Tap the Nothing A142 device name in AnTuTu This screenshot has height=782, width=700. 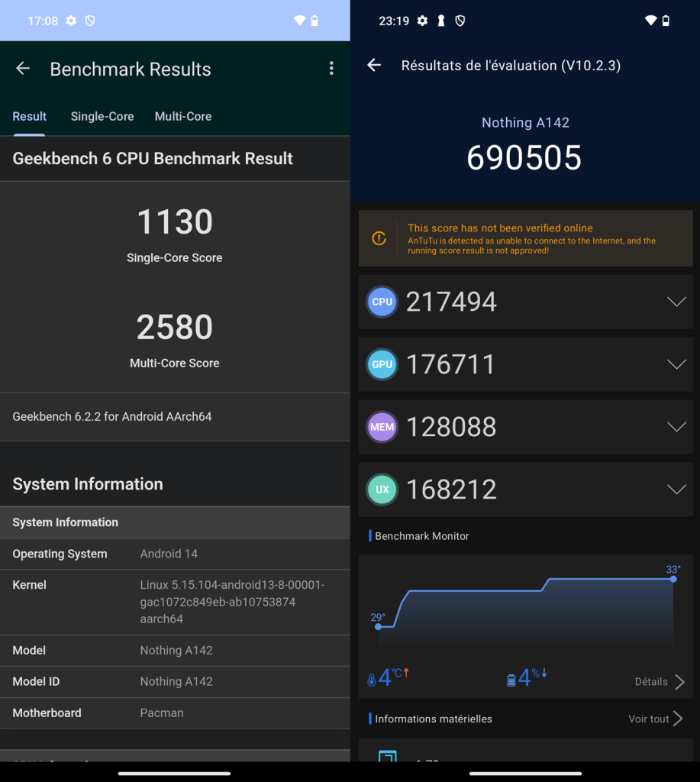pyautogui.click(x=525, y=123)
